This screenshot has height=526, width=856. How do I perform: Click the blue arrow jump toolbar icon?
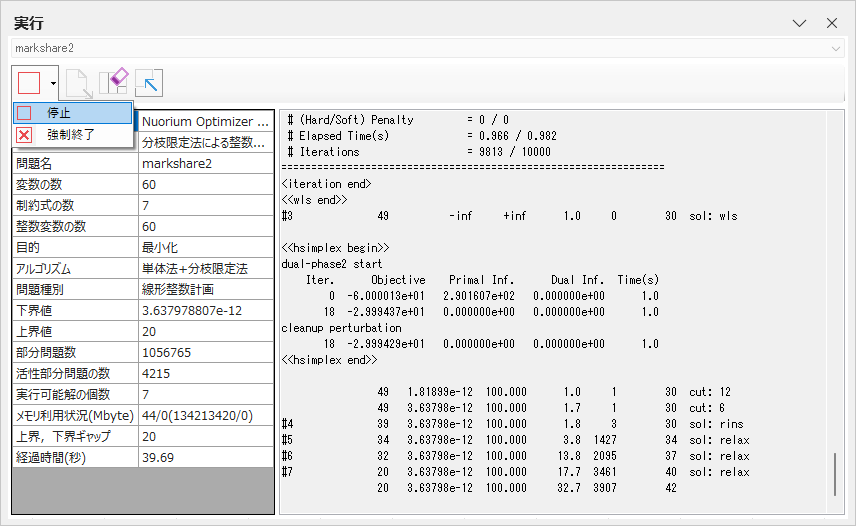[149, 83]
